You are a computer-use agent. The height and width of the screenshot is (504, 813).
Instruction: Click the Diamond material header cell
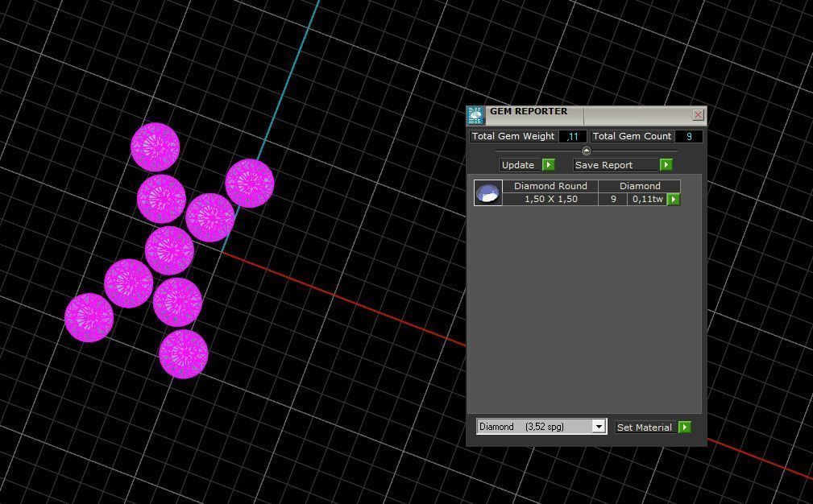(x=639, y=186)
